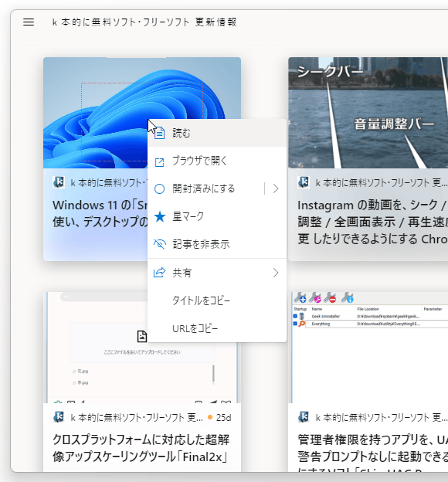This screenshot has width=448, height=482.
Task: Open the クロスプラットフォームに対応した article title
Action: (141, 448)
